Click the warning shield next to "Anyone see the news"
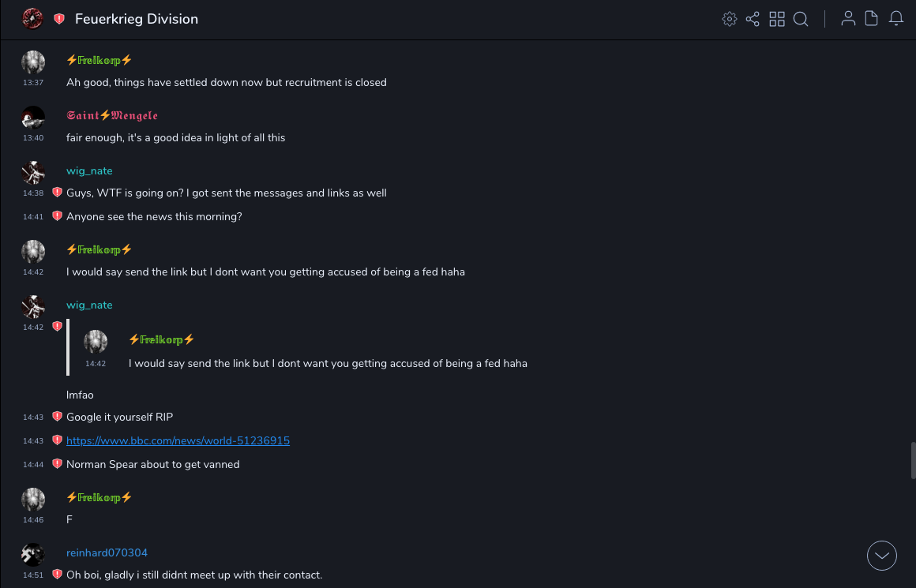Screen dimensions: 916x588 coord(57,216)
